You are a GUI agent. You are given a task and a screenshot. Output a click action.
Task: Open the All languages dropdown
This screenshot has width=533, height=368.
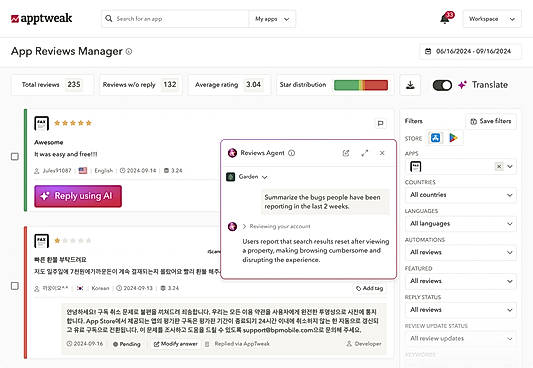tap(461, 224)
